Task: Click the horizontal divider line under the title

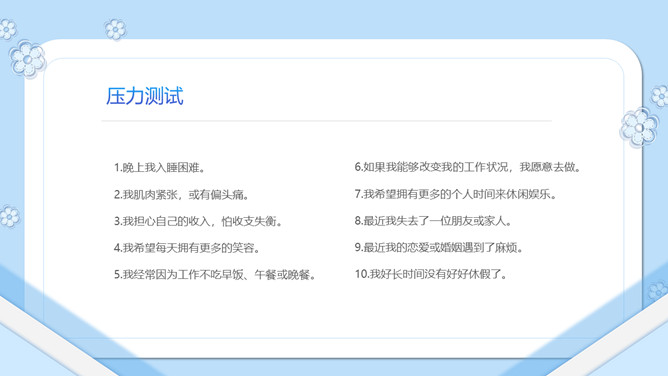Action: [327, 121]
